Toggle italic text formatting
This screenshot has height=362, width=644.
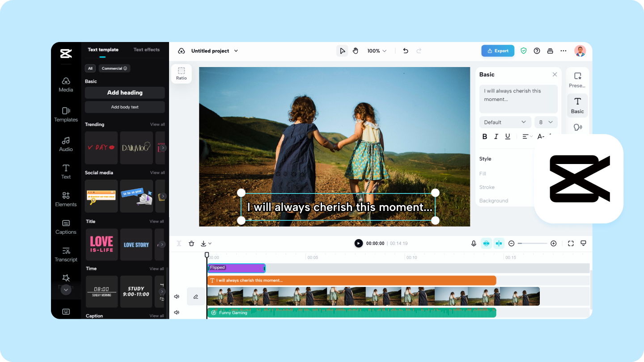(496, 136)
